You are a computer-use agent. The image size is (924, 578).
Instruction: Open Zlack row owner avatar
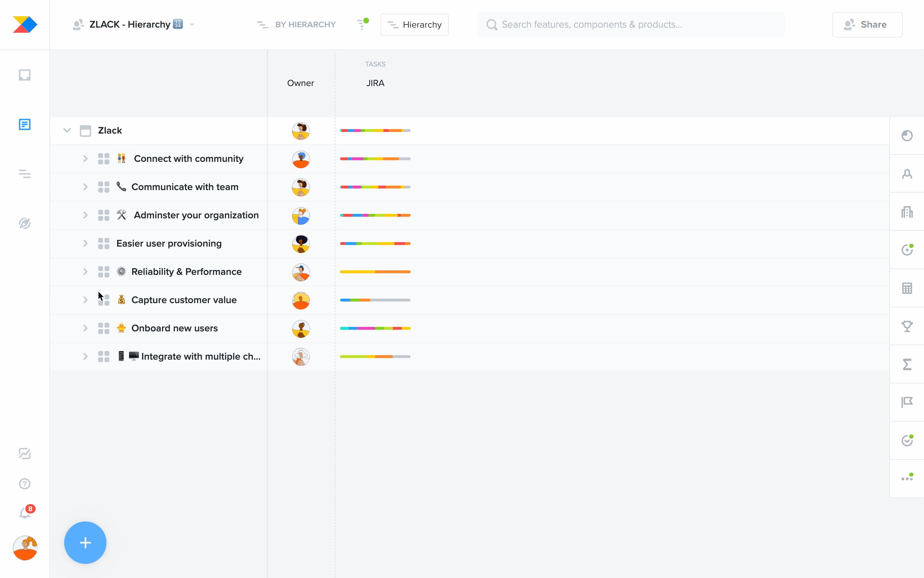click(x=301, y=131)
